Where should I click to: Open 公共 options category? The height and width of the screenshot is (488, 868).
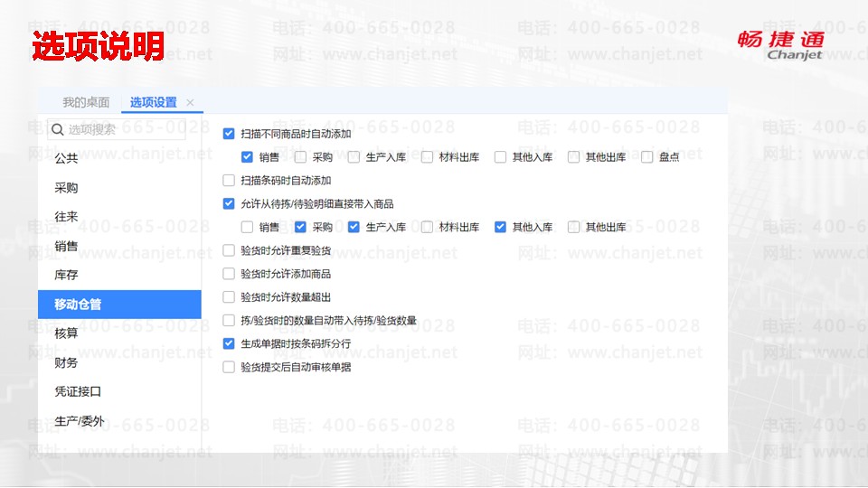(119, 158)
